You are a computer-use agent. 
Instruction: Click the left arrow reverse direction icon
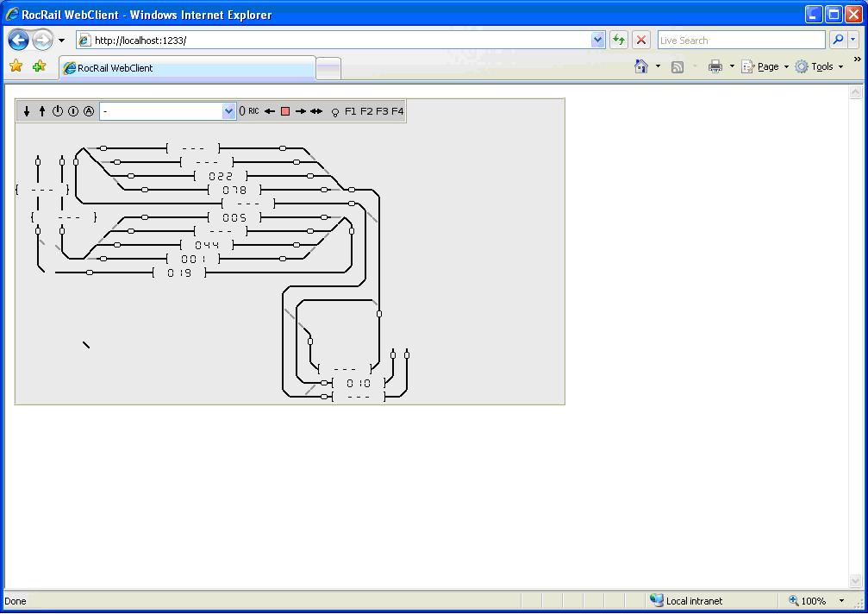coord(270,111)
